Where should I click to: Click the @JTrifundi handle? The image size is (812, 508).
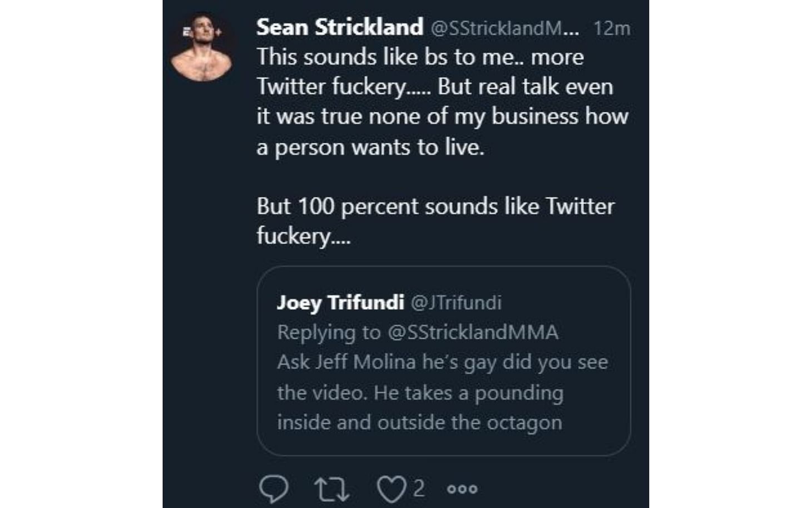tap(455, 303)
